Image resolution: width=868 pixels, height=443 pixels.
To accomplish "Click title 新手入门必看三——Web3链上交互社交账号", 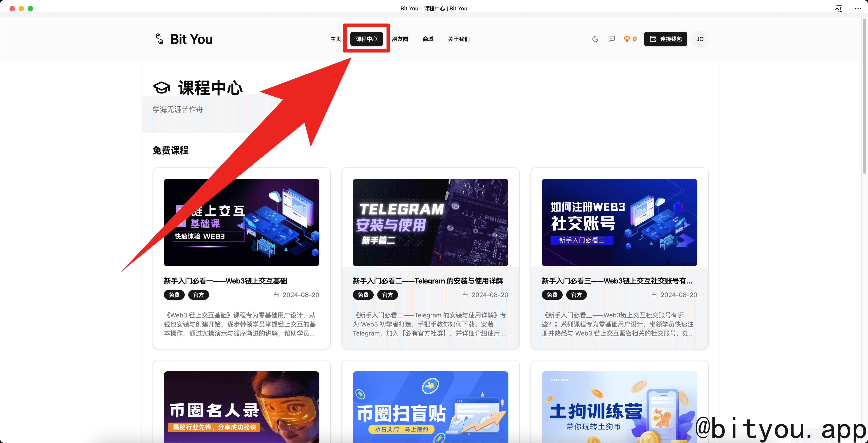I will (617, 281).
